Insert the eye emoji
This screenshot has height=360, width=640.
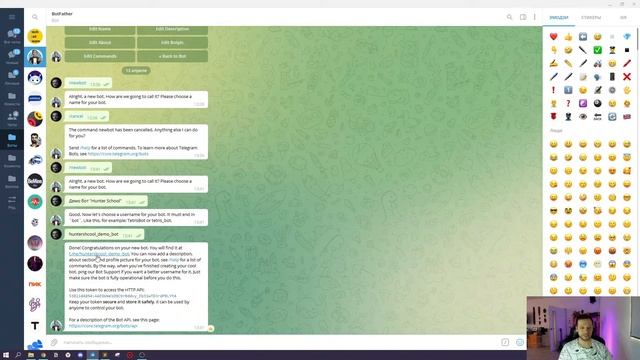coord(583,117)
